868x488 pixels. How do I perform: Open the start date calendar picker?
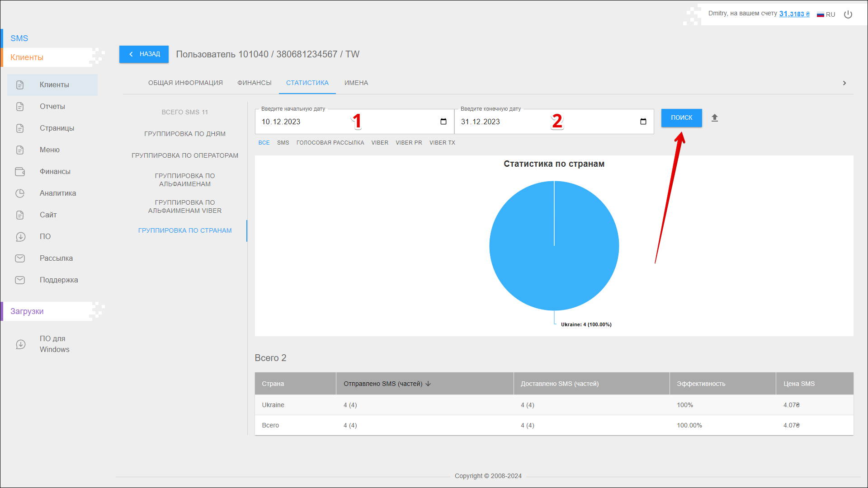(443, 122)
